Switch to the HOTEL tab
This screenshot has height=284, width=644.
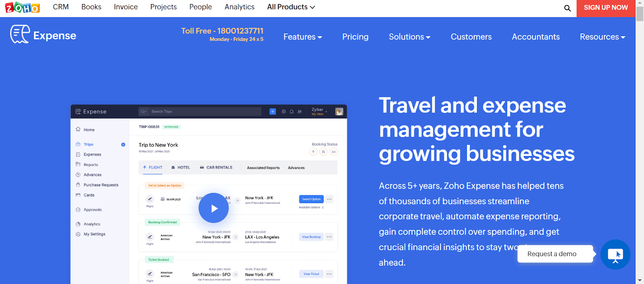point(181,167)
